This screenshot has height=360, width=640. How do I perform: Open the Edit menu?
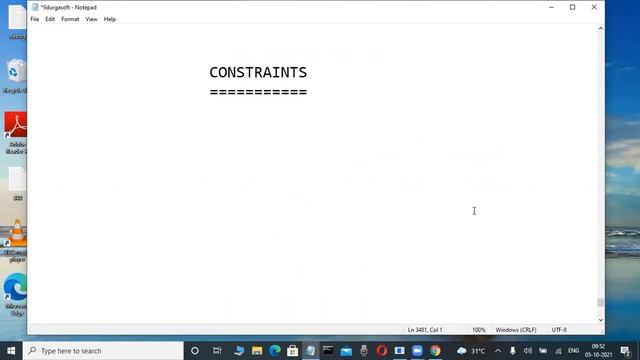coord(50,19)
